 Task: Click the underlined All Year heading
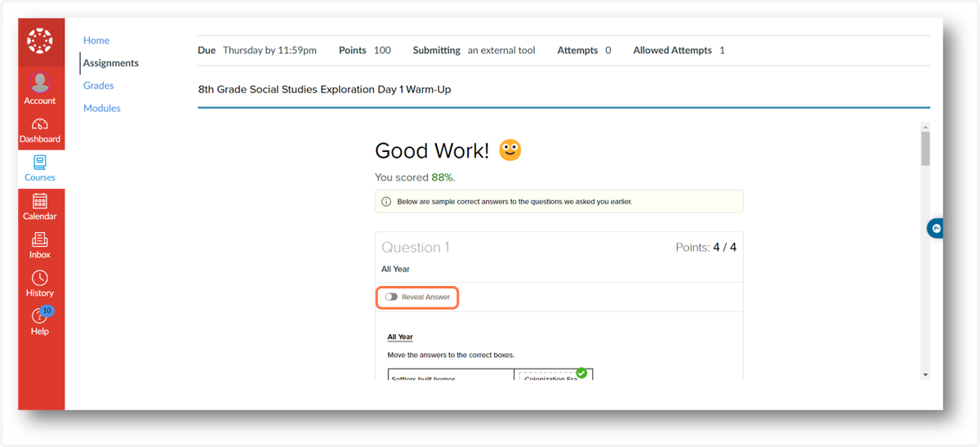pyautogui.click(x=400, y=337)
